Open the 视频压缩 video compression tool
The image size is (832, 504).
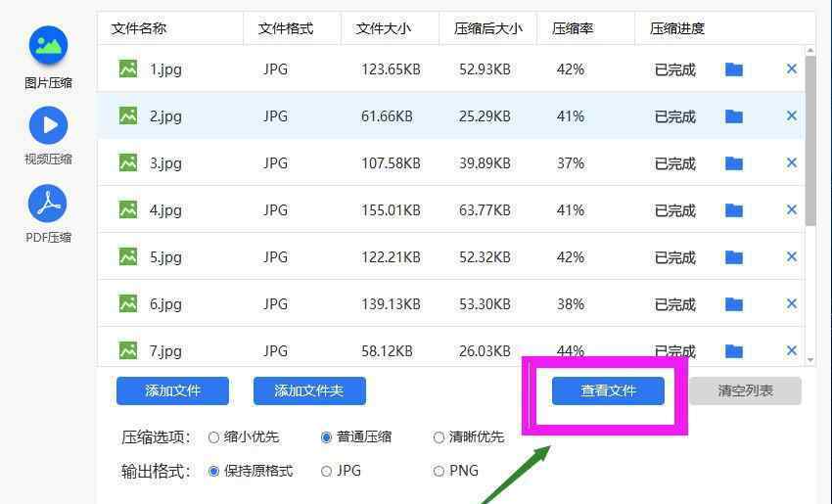pyautogui.click(x=48, y=136)
